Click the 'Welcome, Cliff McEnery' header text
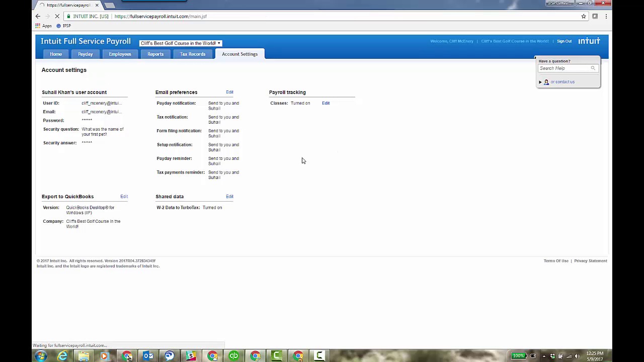The width and height of the screenshot is (644, 362). [x=452, y=41]
